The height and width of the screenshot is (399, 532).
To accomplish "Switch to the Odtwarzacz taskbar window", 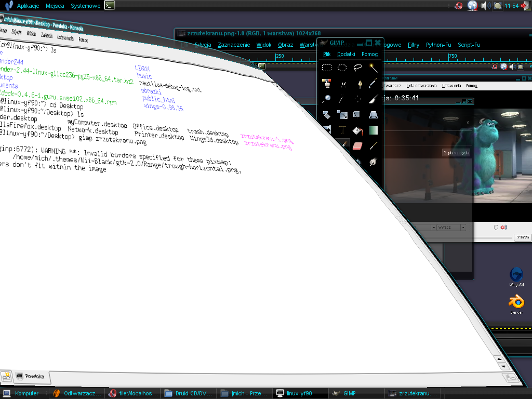I will [x=78, y=393].
